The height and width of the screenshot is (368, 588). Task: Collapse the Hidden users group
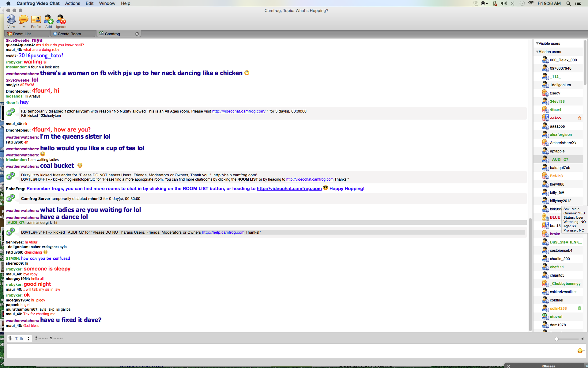coord(537,52)
